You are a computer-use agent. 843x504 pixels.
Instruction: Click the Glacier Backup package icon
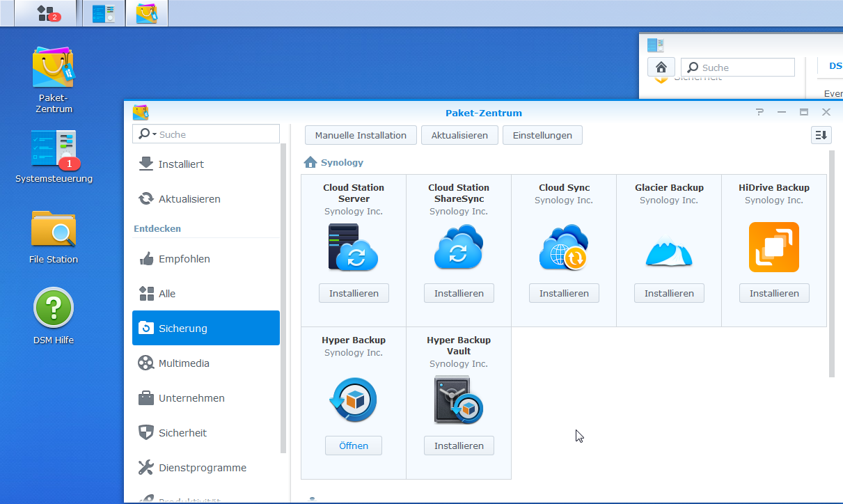[669, 251]
